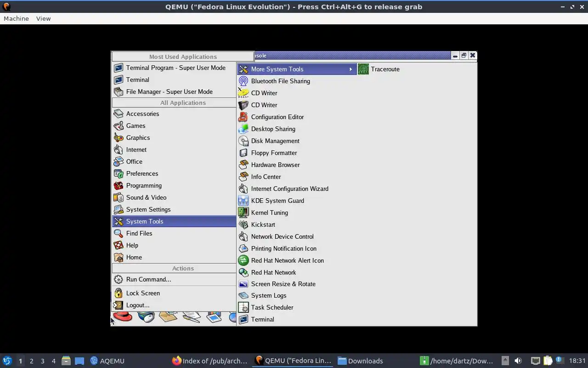Open the clipboard manager tray icon
Image resolution: width=588 pixels, height=368 pixels.
tap(548, 361)
